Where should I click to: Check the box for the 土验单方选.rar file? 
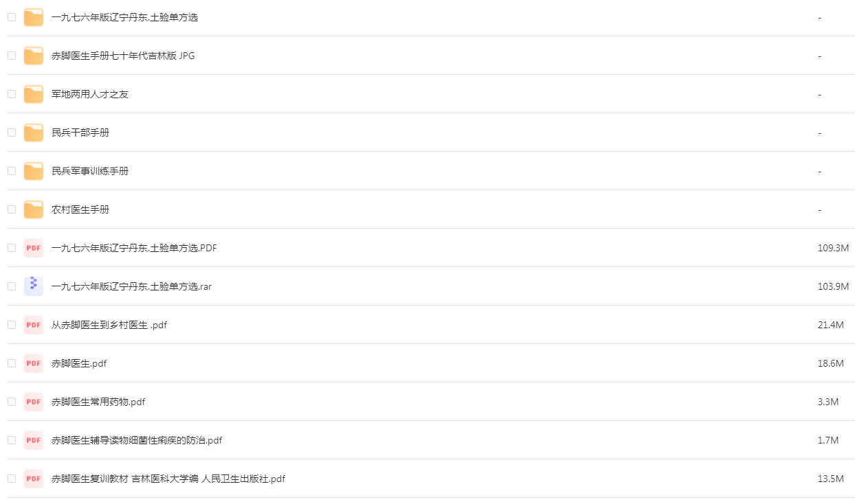tap(12, 286)
